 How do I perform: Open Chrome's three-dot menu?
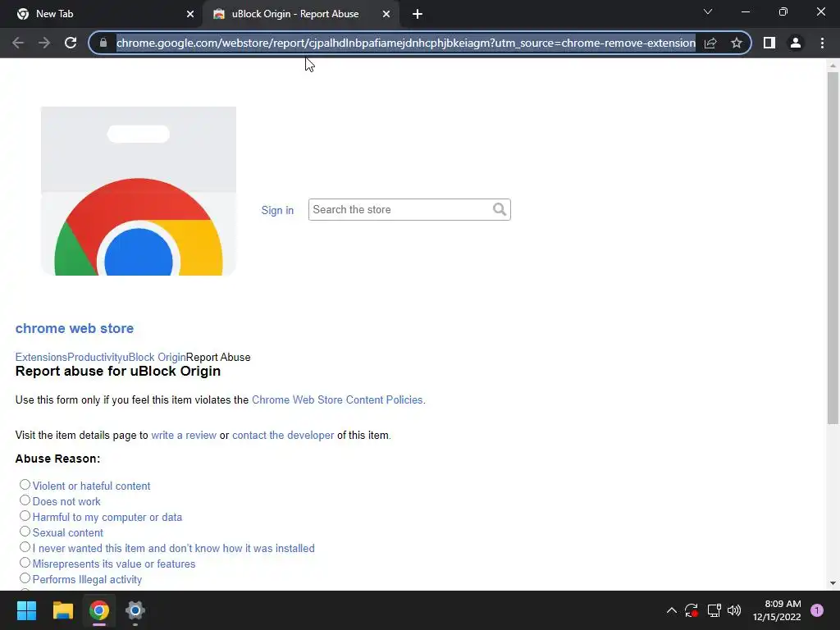[822, 43]
